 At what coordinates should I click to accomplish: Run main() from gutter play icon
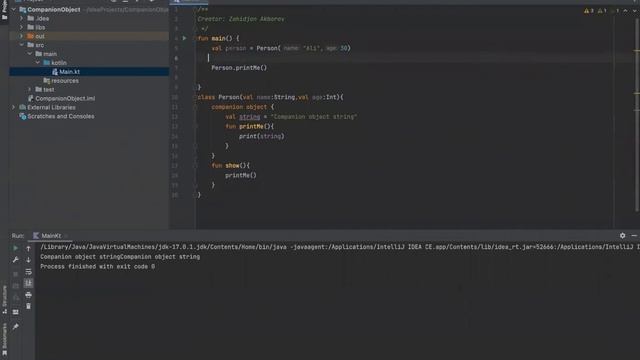(x=184, y=38)
